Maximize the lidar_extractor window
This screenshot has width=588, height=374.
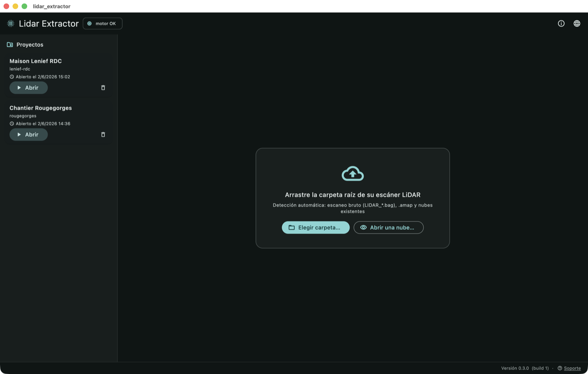point(25,6)
